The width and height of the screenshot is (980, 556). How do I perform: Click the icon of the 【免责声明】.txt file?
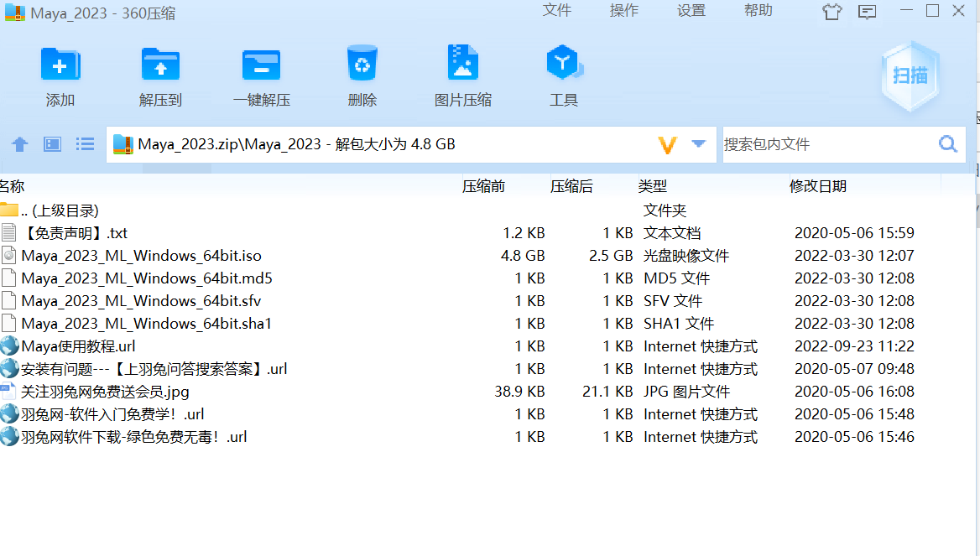pos(8,232)
